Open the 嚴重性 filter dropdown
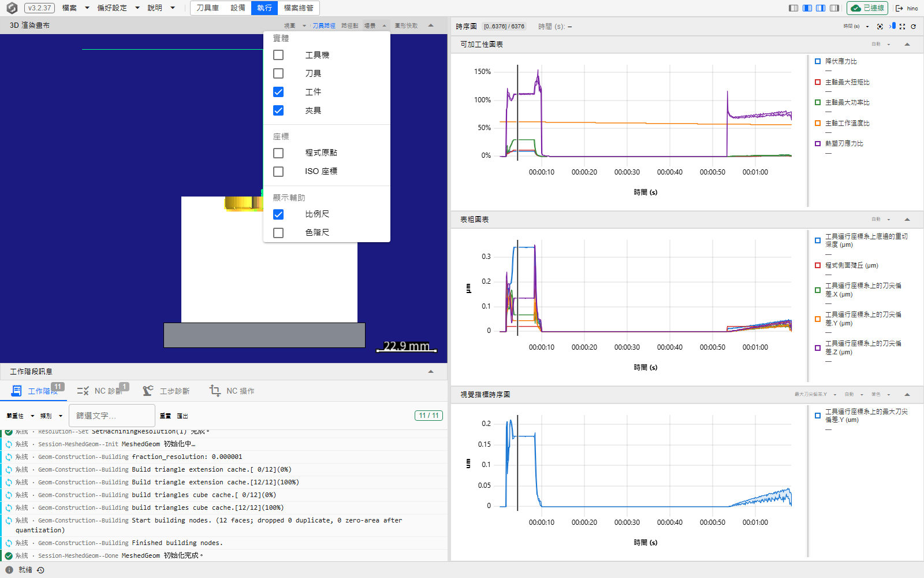This screenshot has width=924, height=578. [x=20, y=416]
